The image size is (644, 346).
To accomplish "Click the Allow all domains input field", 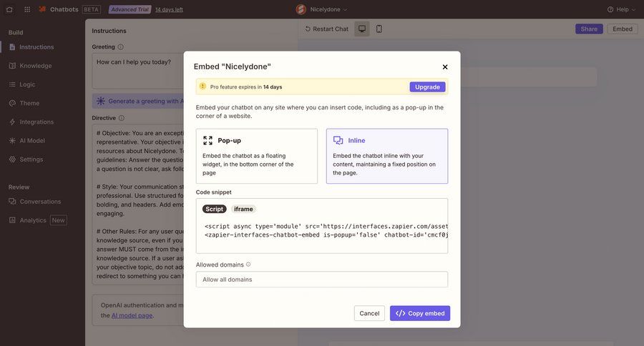I will (x=322, y=280).
